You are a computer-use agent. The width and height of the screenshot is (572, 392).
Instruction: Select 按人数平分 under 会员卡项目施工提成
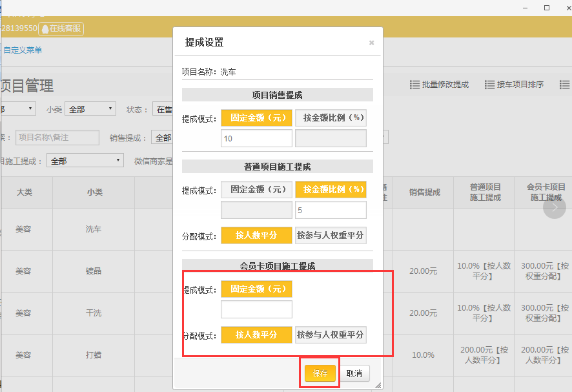(256, 335)
